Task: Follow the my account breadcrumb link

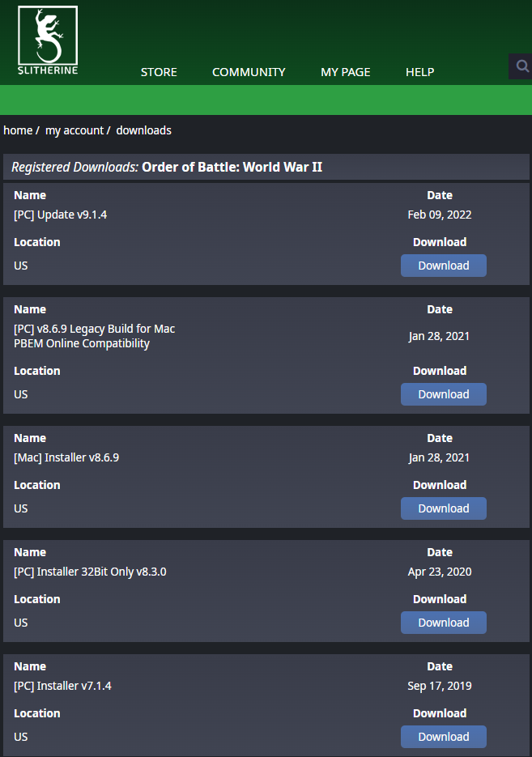Action: click(x=74, y=130)
